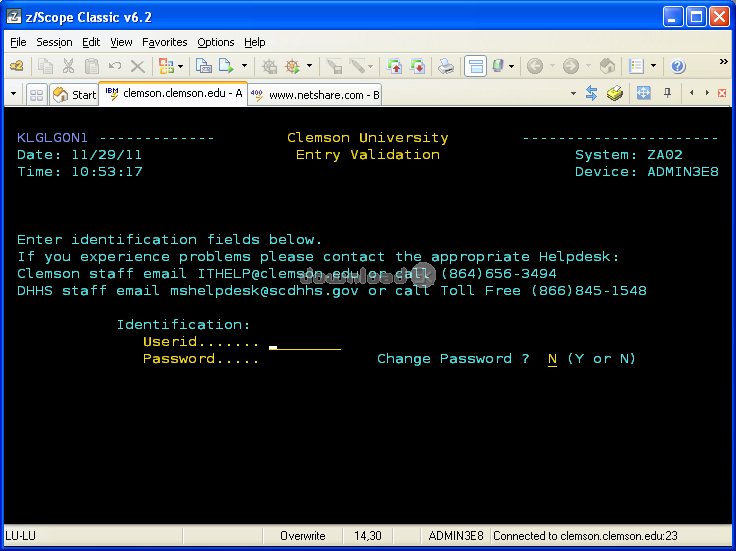Click the Copy toolbar icon
This screenshot has width=736, height=551.
46,66
